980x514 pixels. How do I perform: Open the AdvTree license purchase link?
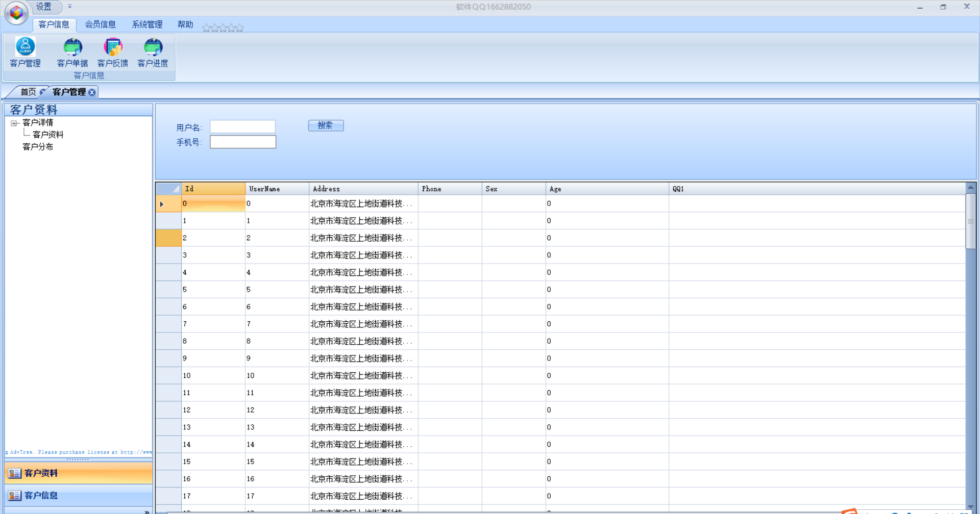tap(77, 452)
